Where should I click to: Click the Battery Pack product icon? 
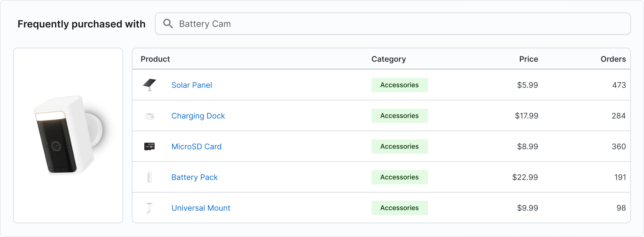tap(149, 177)
